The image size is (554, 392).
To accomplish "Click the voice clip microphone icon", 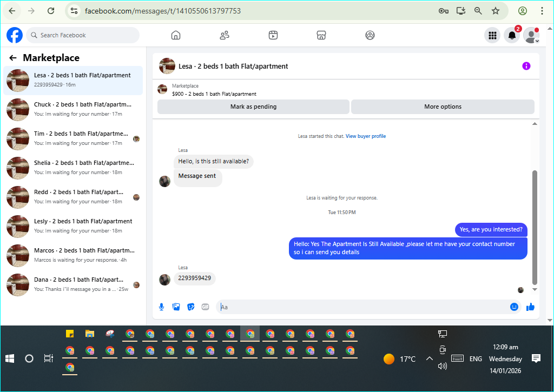I will (x=161, y=307).
